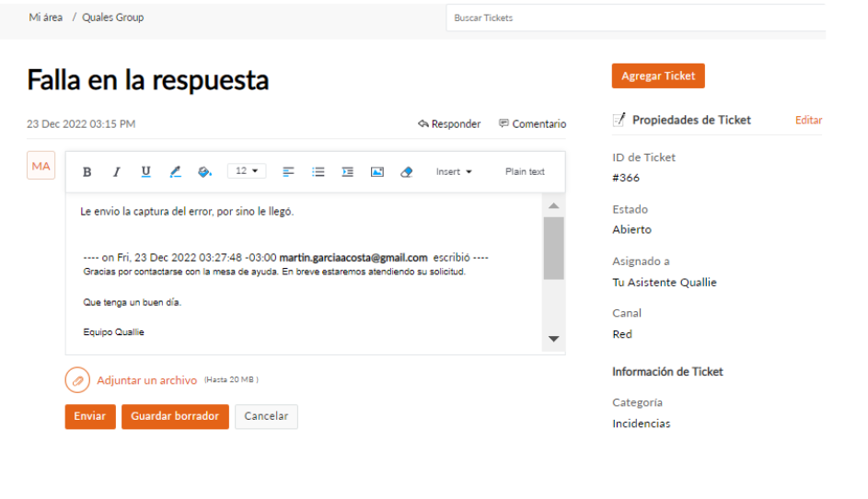Image resolution: width=868 pixels, height=499 pixels.
Task: Go to Mi área breadcrumb
Action: click(x=46, y=17)
